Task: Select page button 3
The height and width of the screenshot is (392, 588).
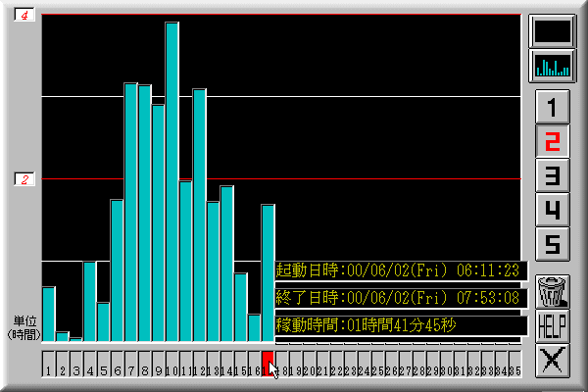Action: click(x=553, y=175)
